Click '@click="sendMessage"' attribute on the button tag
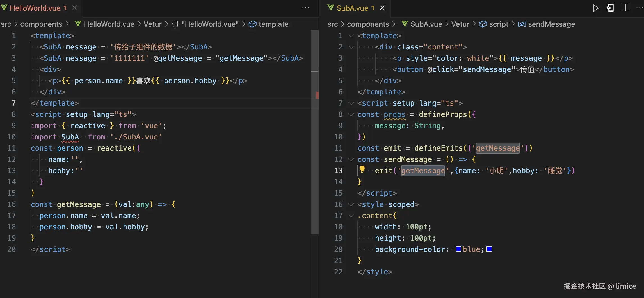644x298 pixels. tap(471, 69)
